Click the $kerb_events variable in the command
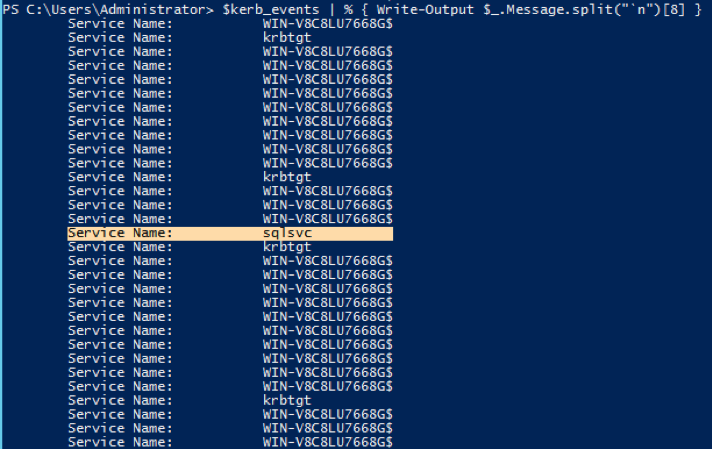This screenshot has width=712, height=449. click(x=271, y=10)
